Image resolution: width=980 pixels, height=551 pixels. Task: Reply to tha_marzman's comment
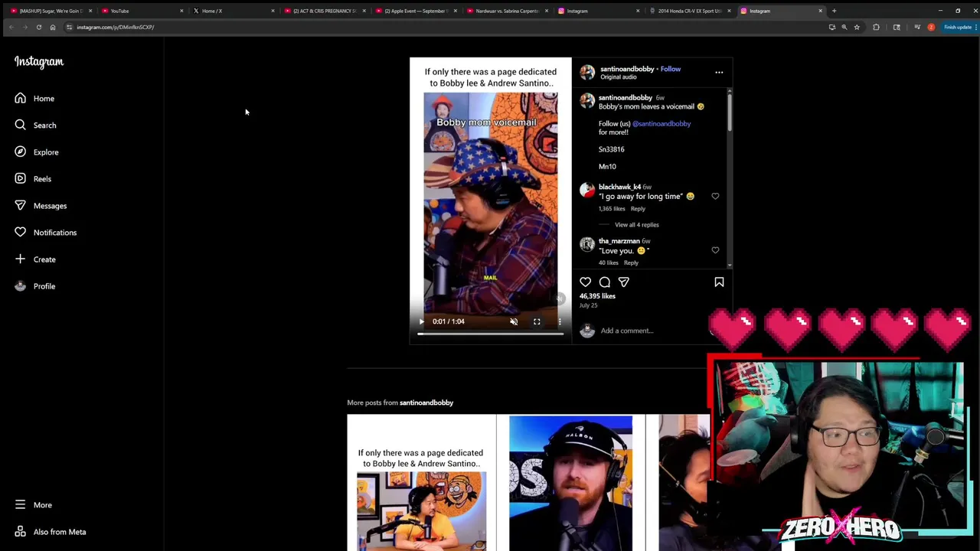tap(631, 263)
